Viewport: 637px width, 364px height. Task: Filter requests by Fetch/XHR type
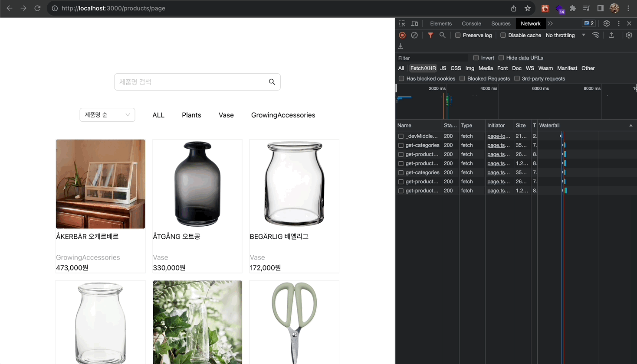[x=423, y=68]
